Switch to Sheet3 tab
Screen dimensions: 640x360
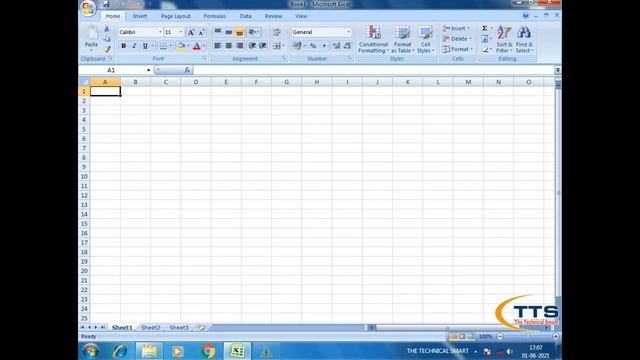tap(179, 327)
